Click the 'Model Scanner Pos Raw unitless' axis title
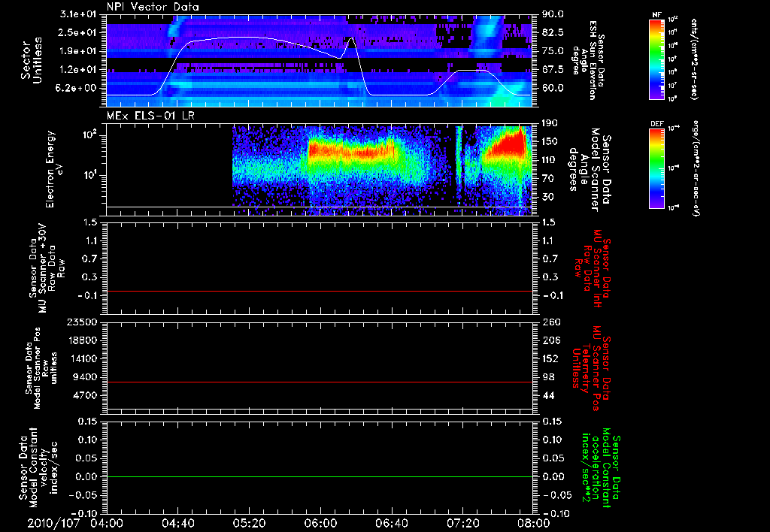770x532 pixels. tap(41, 368)
